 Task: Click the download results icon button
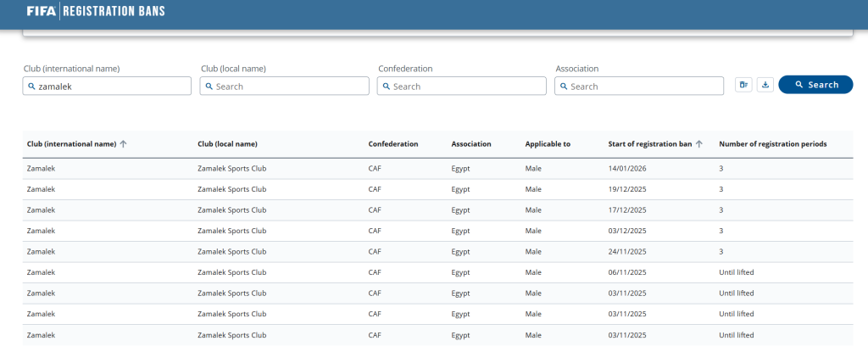click(x=765, y=85)
